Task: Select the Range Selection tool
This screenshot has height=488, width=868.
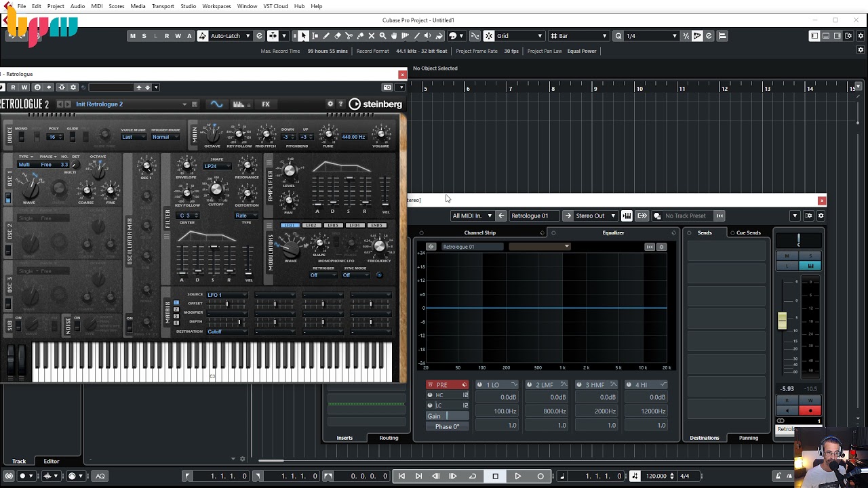Action: [315, 36]
